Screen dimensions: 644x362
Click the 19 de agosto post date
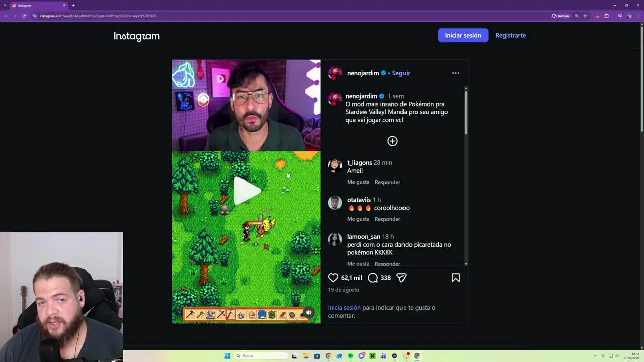click(x=344, y=290)
